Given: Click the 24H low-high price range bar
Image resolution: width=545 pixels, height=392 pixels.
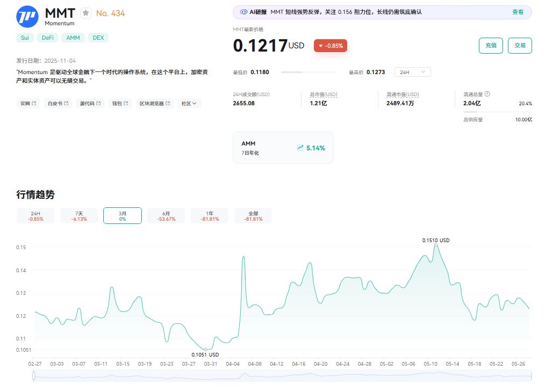Looking at the screenshot, I should (309, 72).
